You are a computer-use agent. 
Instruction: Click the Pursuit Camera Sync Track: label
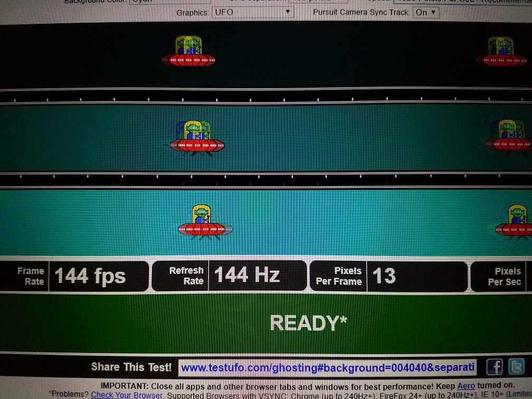362,13
